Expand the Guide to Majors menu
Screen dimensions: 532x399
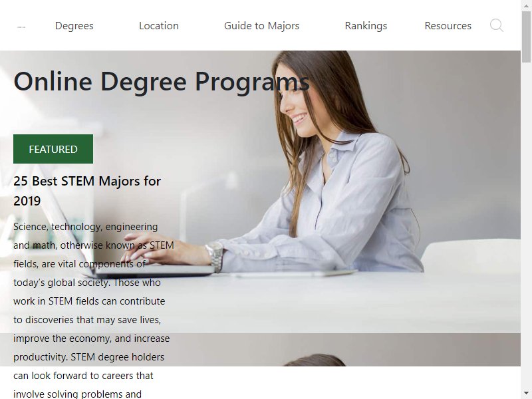pyautogui.click(x=261, y=26)
